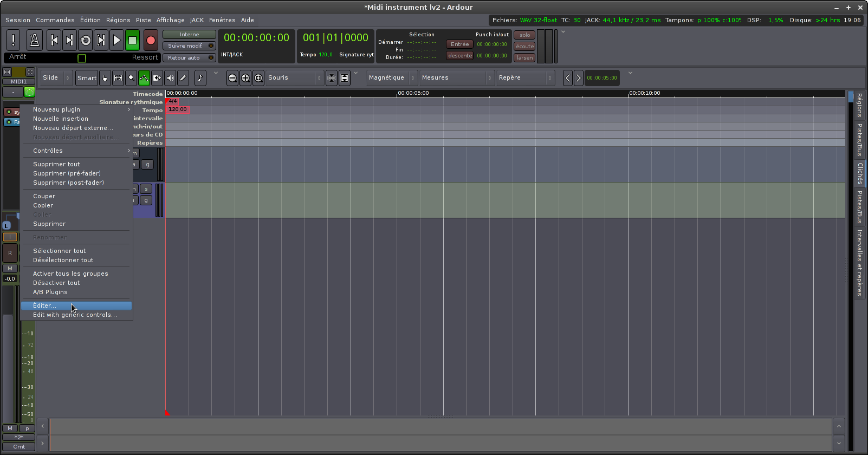Toggle the metronome click icon
Viewport: 868px width, 455px height.
tap(34, 40)
